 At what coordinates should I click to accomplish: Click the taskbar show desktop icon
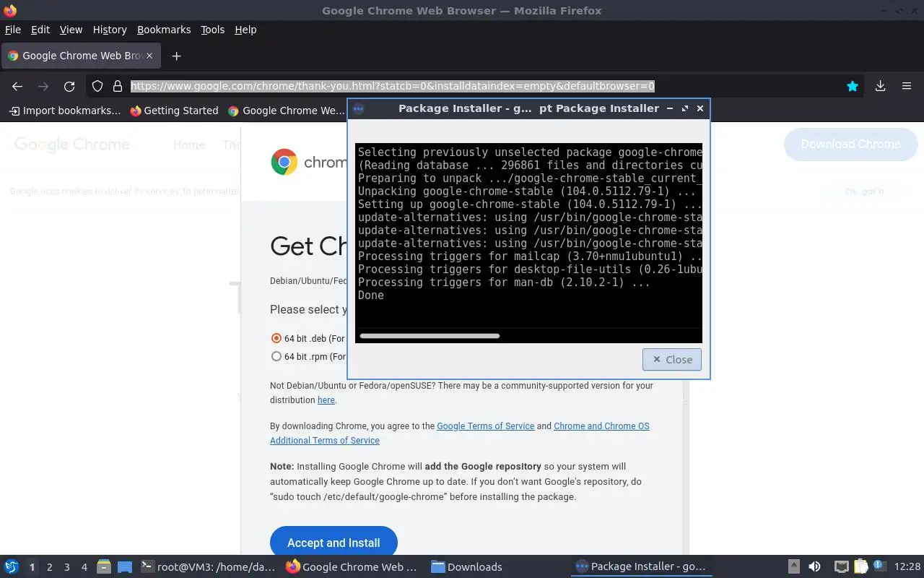point(125,567)
